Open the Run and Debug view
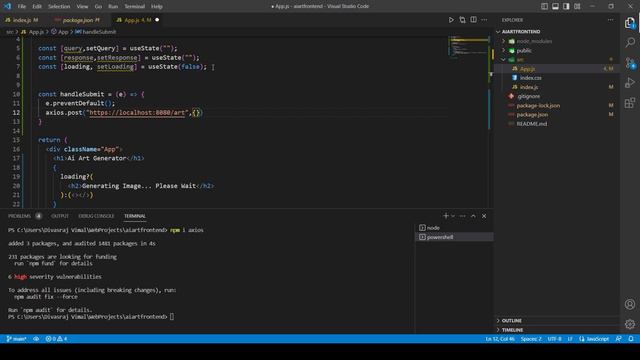Image resolution: width=640 pixels, height=360 pixels. [x=630, y=82]
